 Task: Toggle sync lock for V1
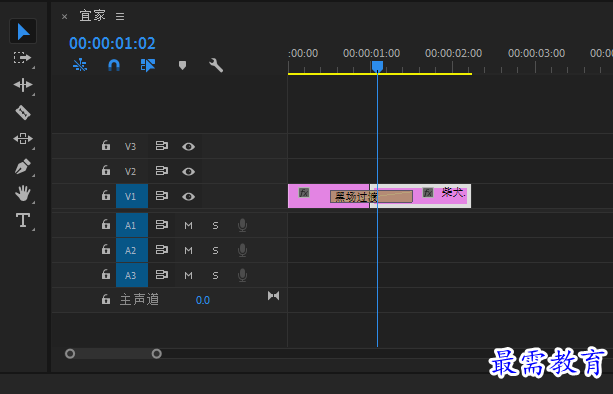161,196
